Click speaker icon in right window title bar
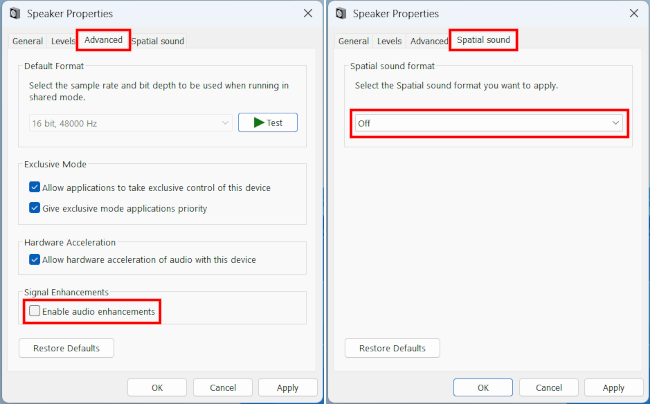 pos(341,14)
